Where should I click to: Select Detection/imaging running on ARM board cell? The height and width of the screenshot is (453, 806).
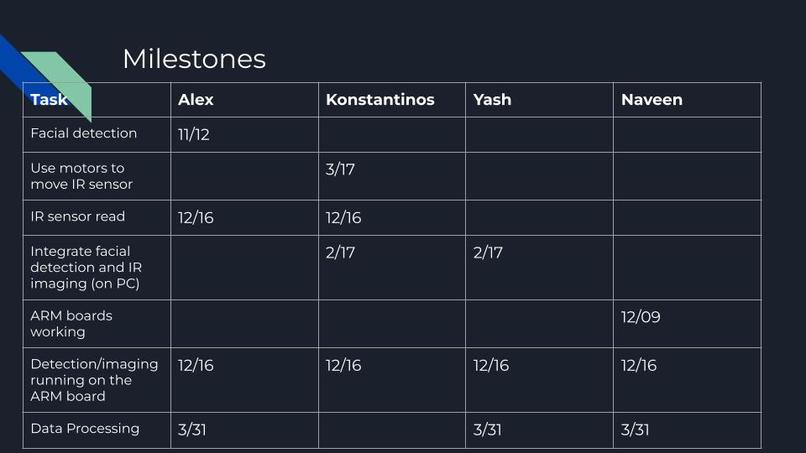(x=97, y=380)
